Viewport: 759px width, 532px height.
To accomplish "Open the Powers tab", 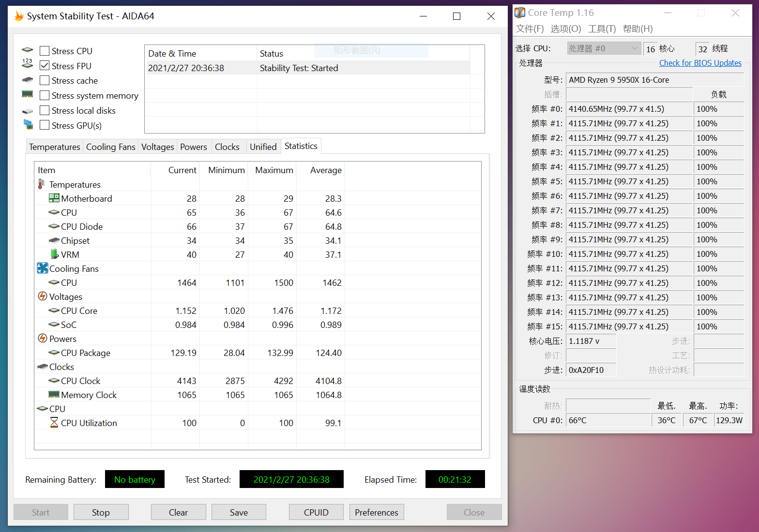I will tap(193, 147).
